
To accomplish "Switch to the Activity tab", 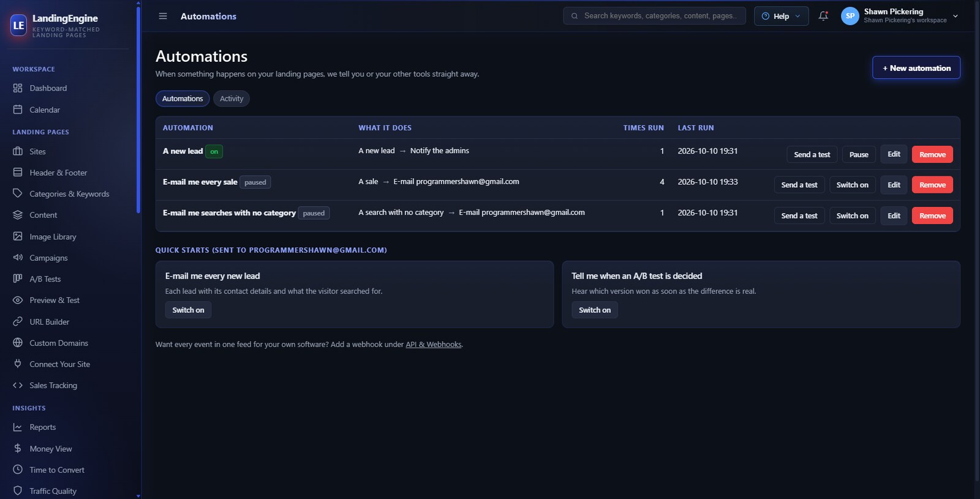I will [x=232, y=99].
